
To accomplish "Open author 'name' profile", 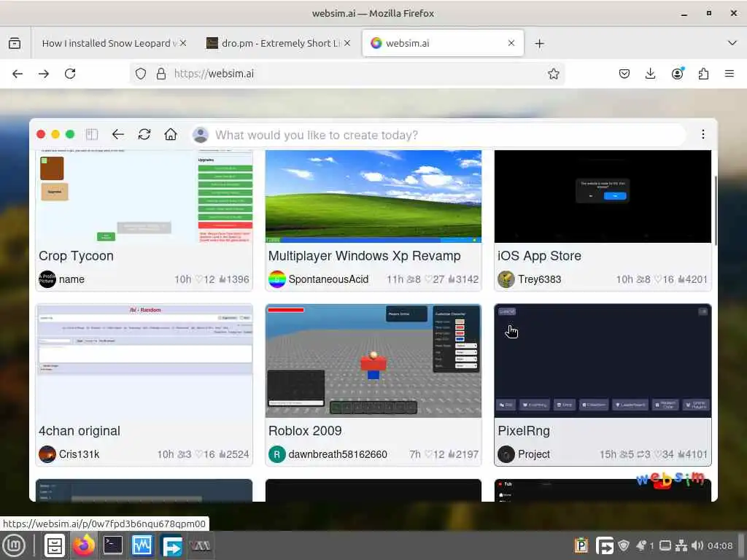I will click(x=62, y=279).
